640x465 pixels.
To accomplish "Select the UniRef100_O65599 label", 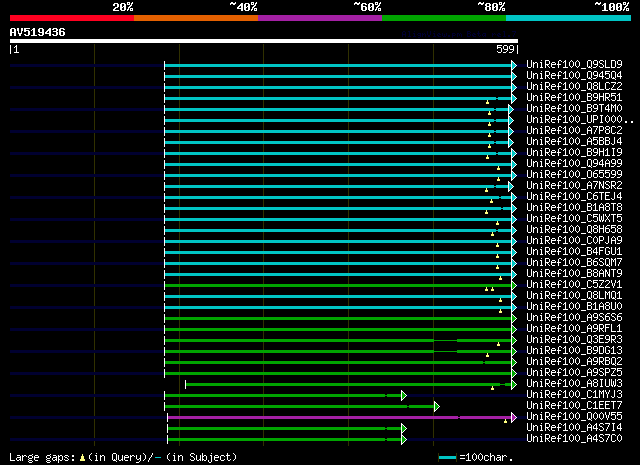I will point(574,175).
